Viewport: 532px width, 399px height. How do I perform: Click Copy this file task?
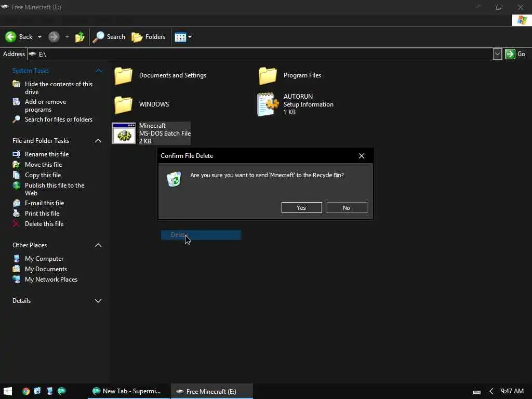tap(43, 175)
